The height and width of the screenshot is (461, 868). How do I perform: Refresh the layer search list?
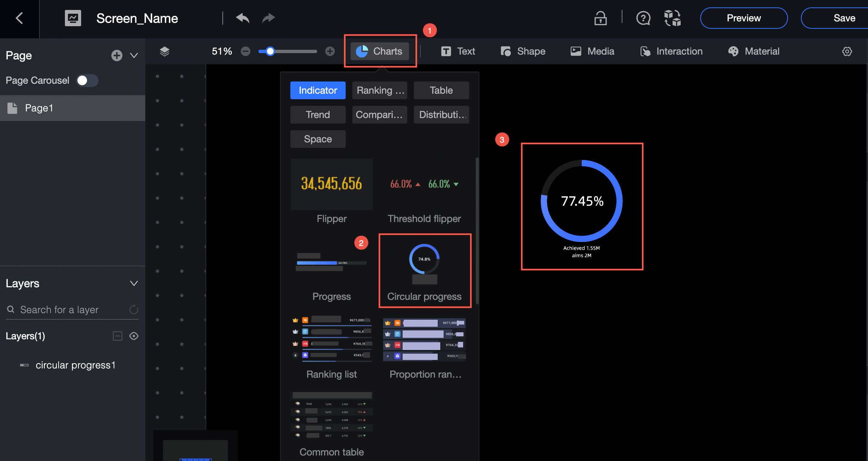[x=134, y=309]
